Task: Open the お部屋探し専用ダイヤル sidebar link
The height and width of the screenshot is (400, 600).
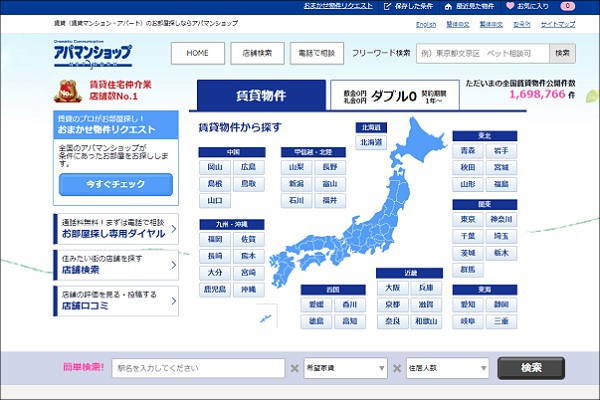Action: [116, 229]
